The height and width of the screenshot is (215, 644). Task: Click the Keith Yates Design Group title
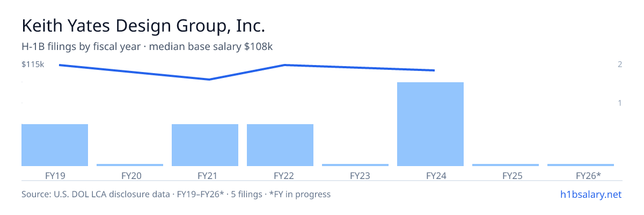(143, 26)
